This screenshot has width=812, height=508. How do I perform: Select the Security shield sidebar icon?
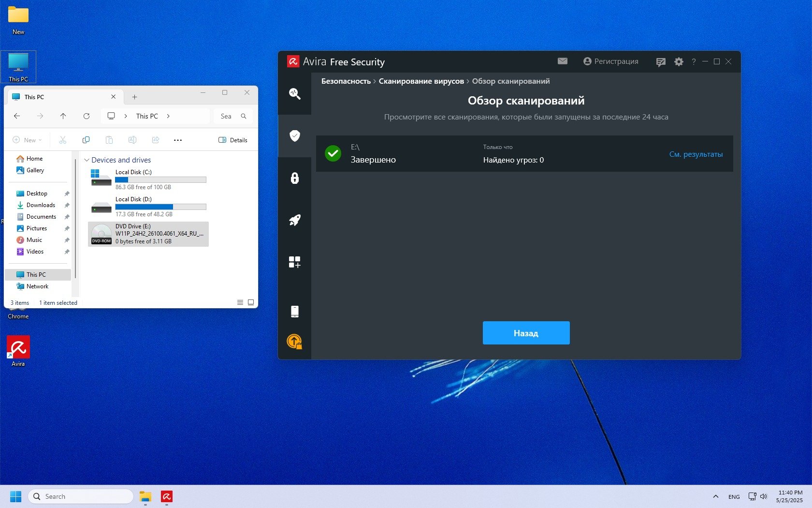(294, 136)
